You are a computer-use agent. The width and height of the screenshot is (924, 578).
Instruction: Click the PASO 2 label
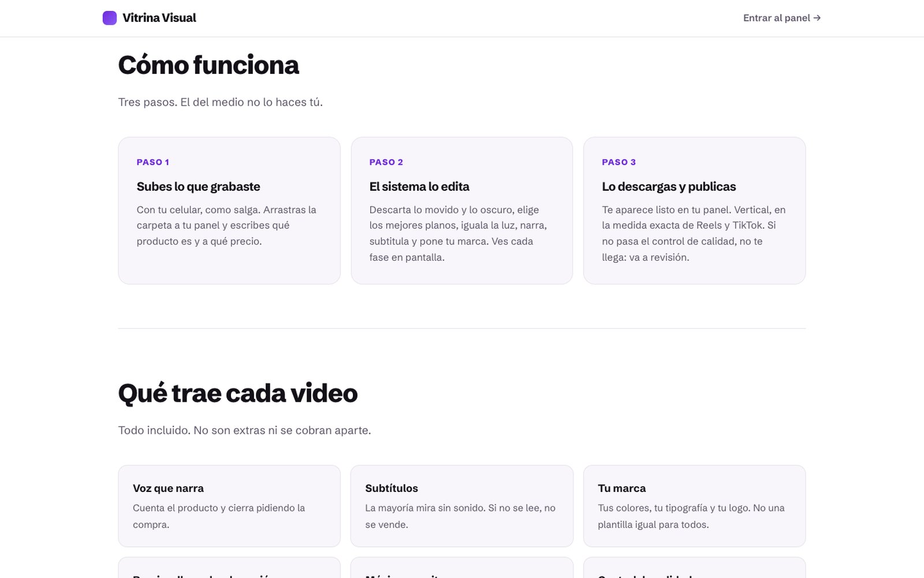(x=386, y=162)
